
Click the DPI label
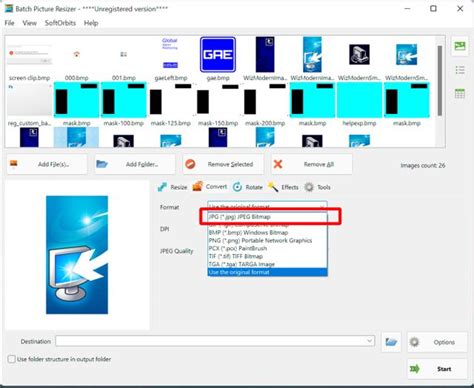click(x=164, y=229)
